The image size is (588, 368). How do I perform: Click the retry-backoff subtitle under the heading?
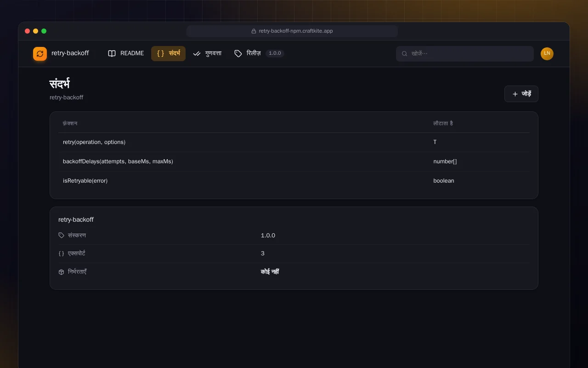tap(67, 98)
